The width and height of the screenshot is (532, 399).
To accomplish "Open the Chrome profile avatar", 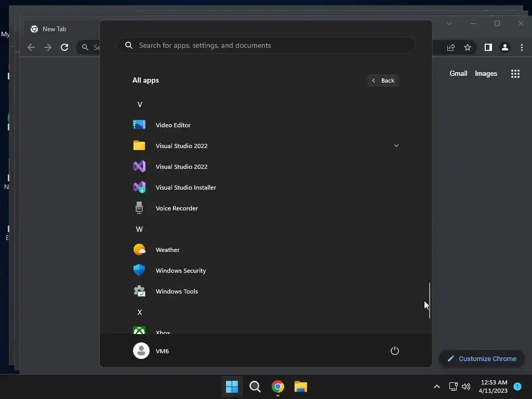I will 505,47.
